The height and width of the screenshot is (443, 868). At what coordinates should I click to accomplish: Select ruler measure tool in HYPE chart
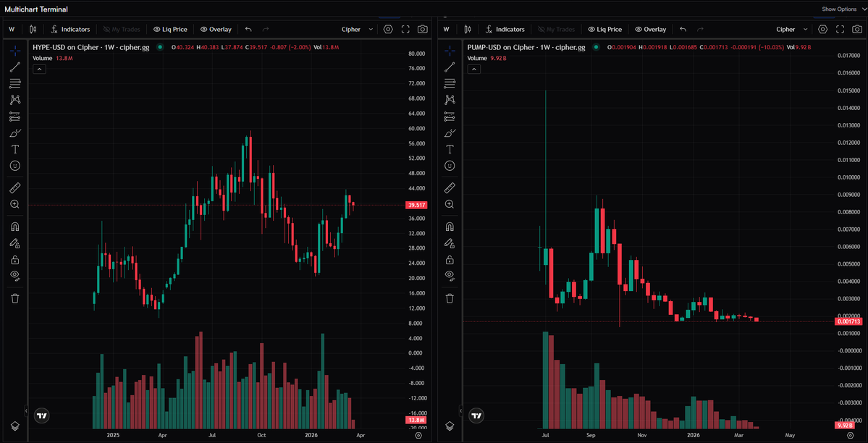[15, 187]
